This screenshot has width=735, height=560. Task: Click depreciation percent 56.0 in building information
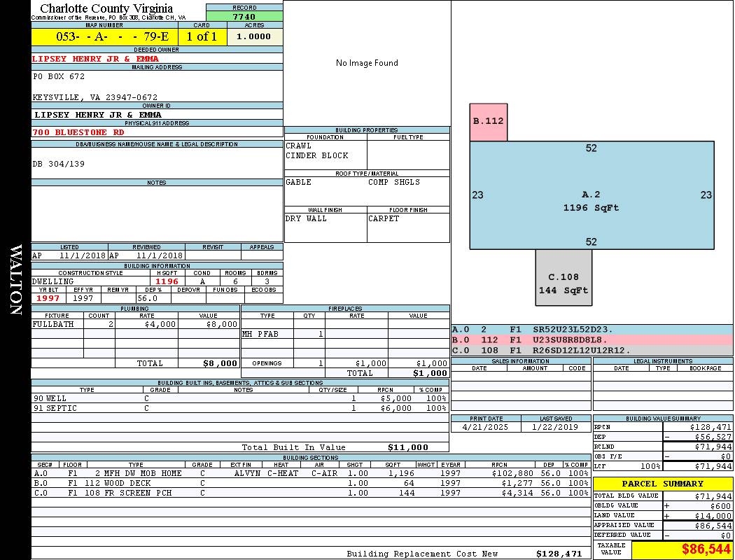click(x=148, y=298)
